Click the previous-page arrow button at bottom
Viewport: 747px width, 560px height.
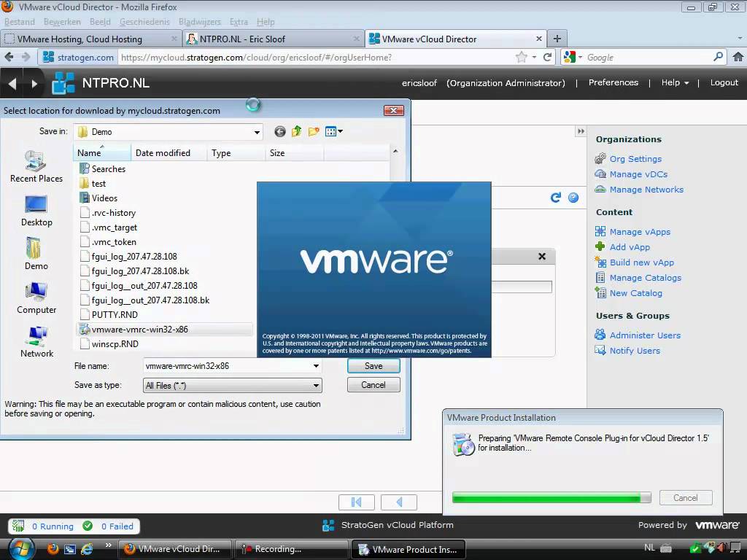tap(399, 502)
